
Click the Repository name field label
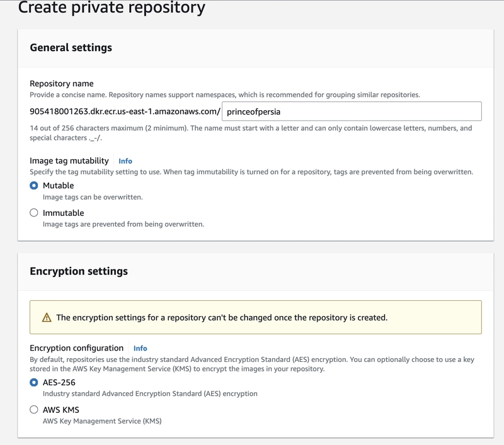point(61,84)
